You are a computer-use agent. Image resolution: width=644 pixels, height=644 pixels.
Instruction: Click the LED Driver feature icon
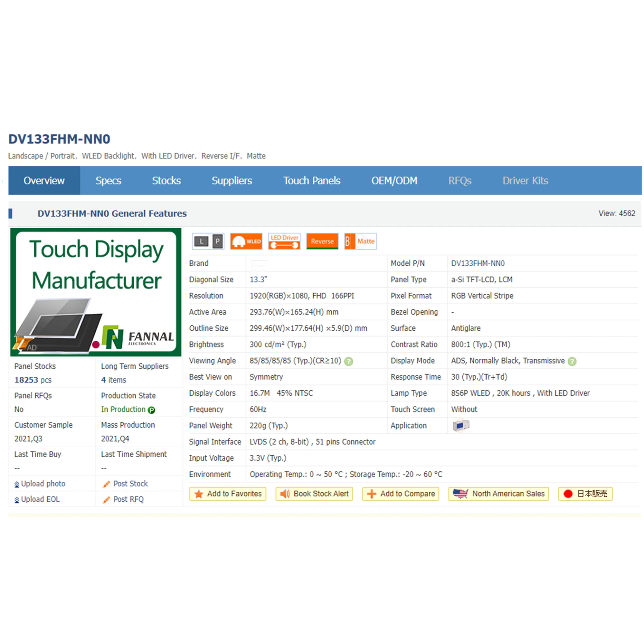(x=284, y=241)
